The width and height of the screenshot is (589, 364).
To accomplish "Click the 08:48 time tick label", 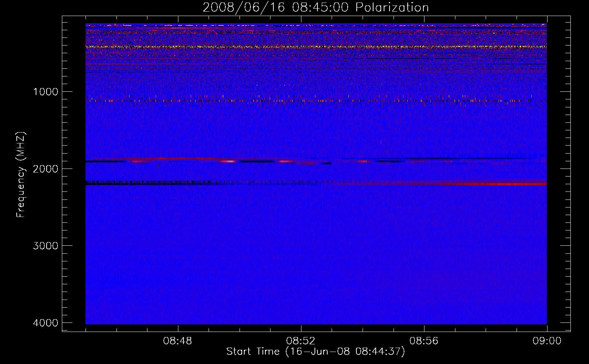I will point(178,341).
